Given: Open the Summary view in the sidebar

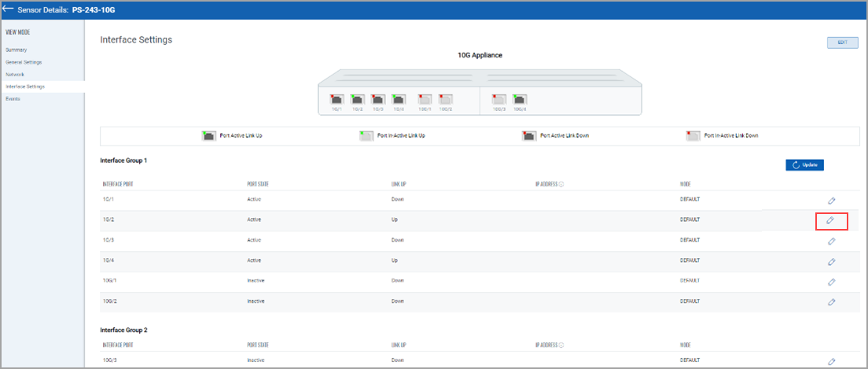Looking at the screenshot, I should [17, 50].
